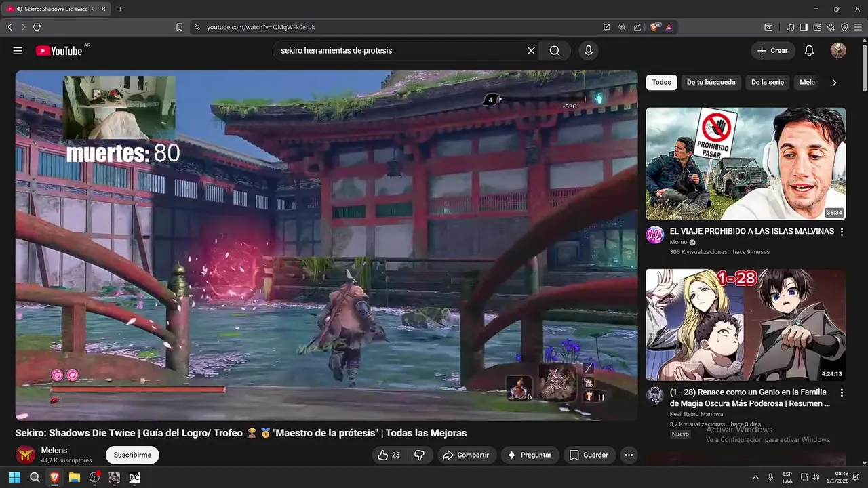Open '(1 - 28) Renace como un Genio' title
This screenshot has width=868, height=488.
click(x=749, y=398)
